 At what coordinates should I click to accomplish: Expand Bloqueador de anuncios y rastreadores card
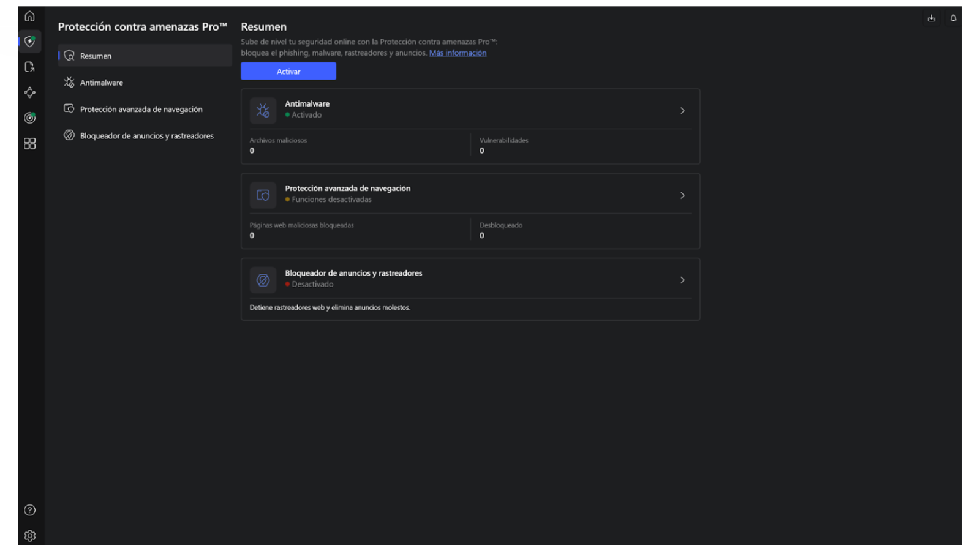click(x=682, y=280)
